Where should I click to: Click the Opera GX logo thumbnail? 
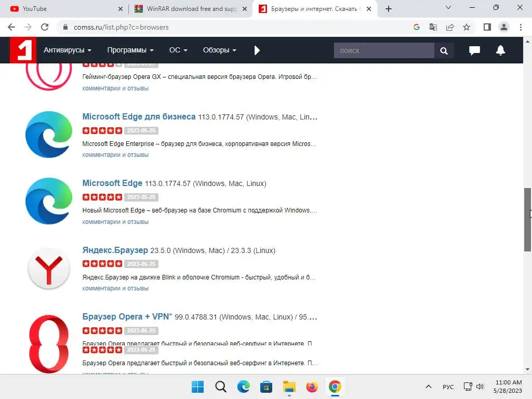click(x=49, y=77)
